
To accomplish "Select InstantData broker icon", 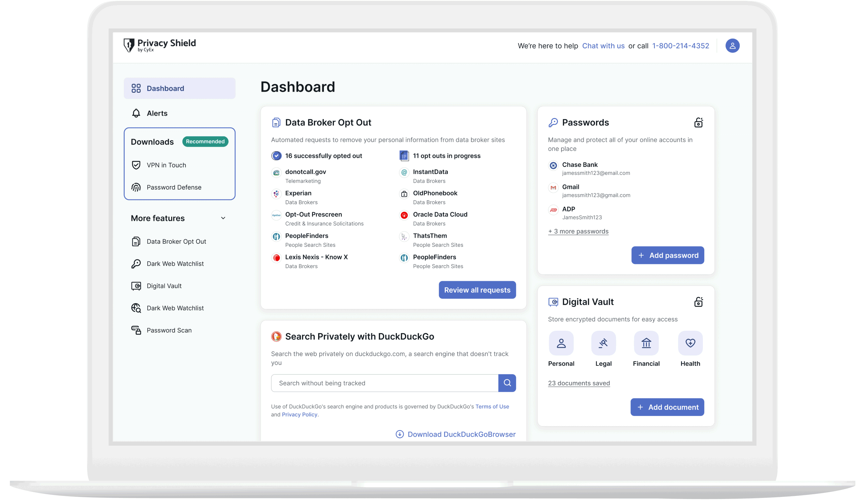I will (x=404, y=172).
